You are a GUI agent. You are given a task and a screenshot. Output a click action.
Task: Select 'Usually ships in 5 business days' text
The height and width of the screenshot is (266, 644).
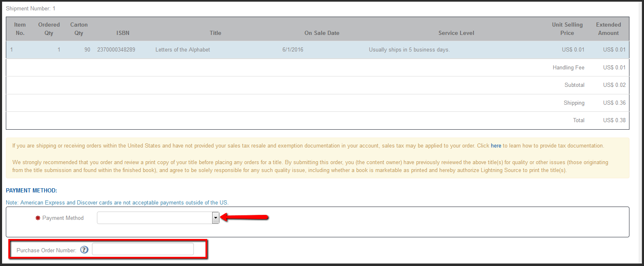pyautogui.click(x=409, y=50)
